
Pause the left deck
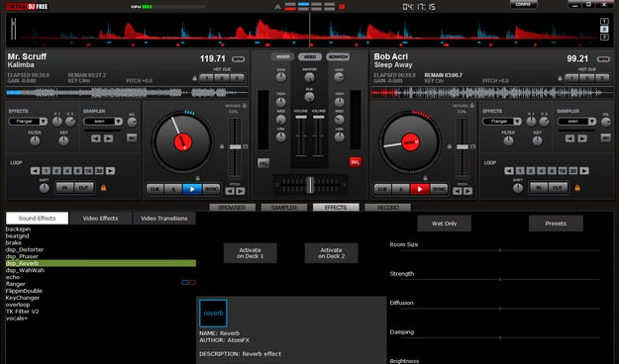pos(173,189)
